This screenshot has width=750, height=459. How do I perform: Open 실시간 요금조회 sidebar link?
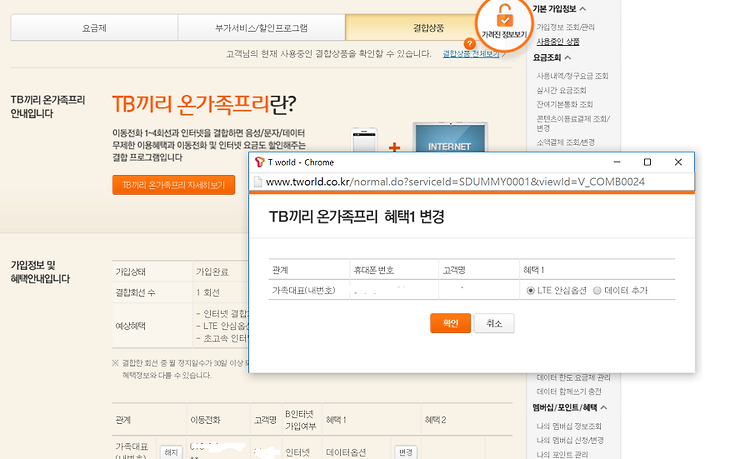561,90
